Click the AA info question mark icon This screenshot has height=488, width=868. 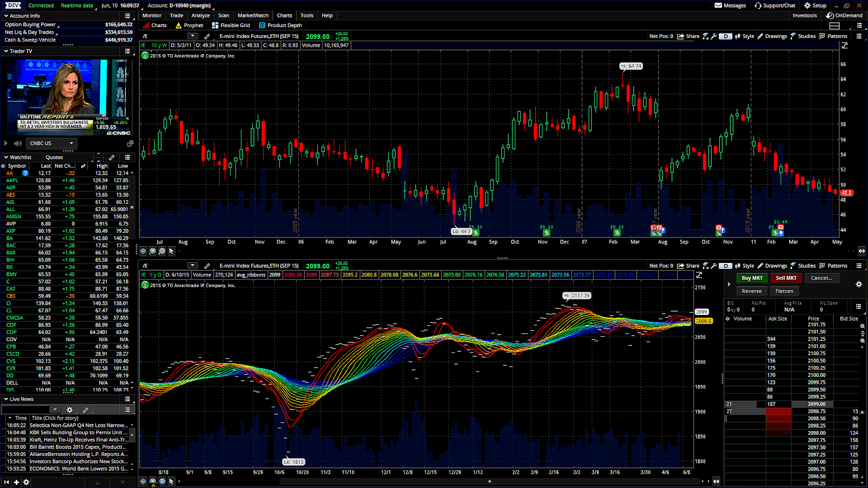click(25, 173)
